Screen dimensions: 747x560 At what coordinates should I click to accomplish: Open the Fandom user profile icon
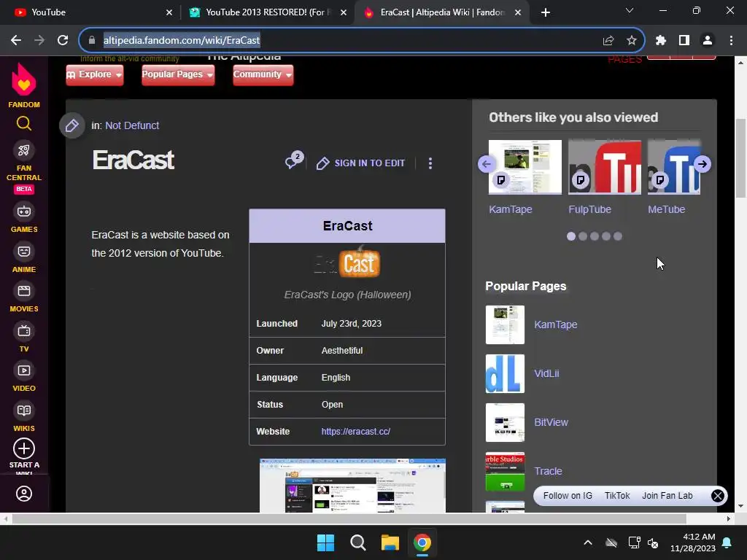(24, 494)
